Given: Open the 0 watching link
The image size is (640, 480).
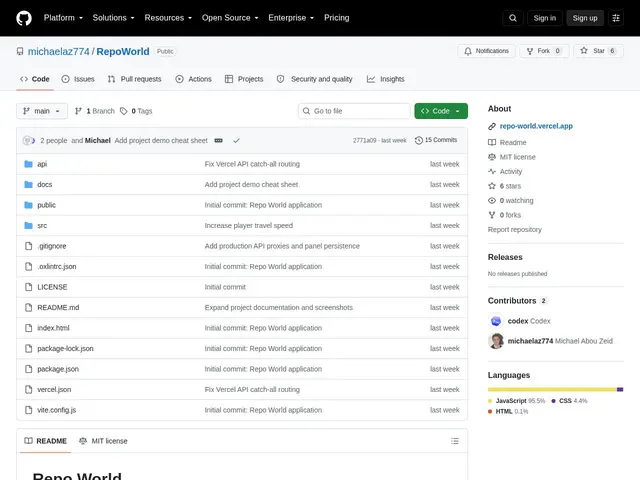Looking at the screenshot, I should 516,200.
